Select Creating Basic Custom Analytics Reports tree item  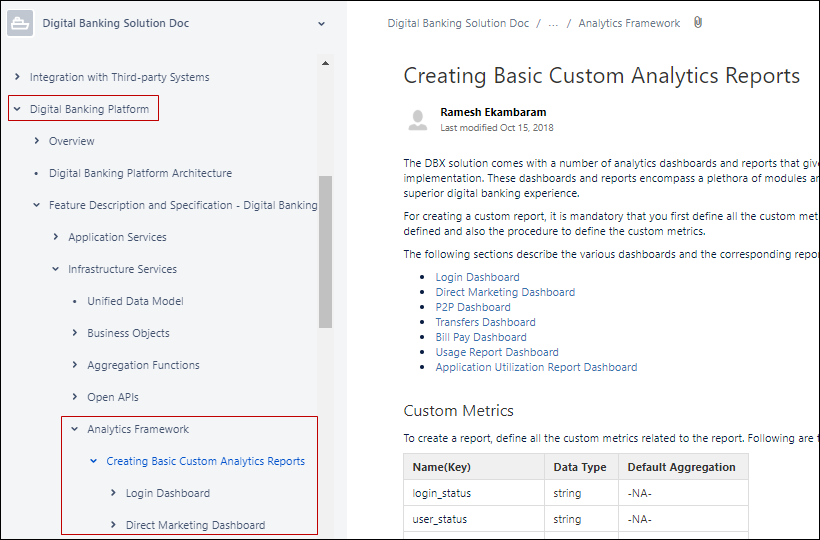(x=206, y=461)
